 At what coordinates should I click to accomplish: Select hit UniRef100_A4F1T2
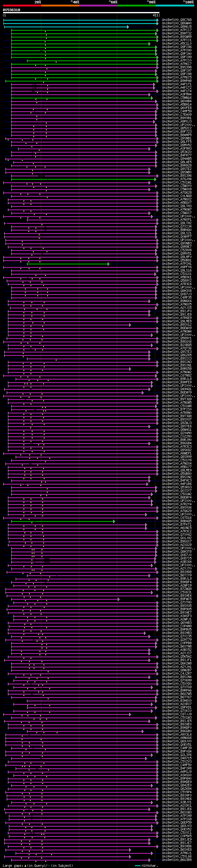tap(177, 88)
